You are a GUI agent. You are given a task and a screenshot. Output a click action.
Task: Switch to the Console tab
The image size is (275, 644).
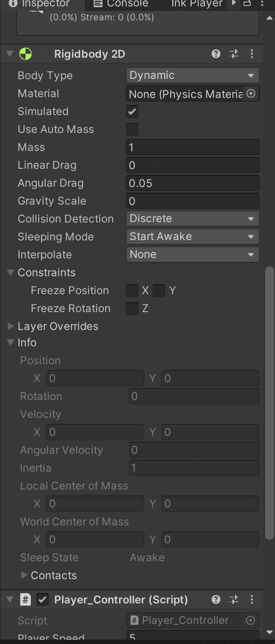(x=121, y=4)
